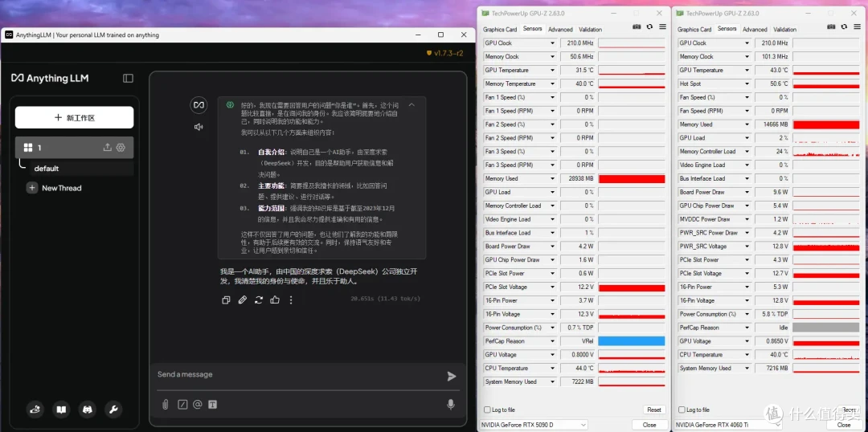The image size is (868, 432).
Task: Open the three-dot more actions menu
Action: coord(291,300)
